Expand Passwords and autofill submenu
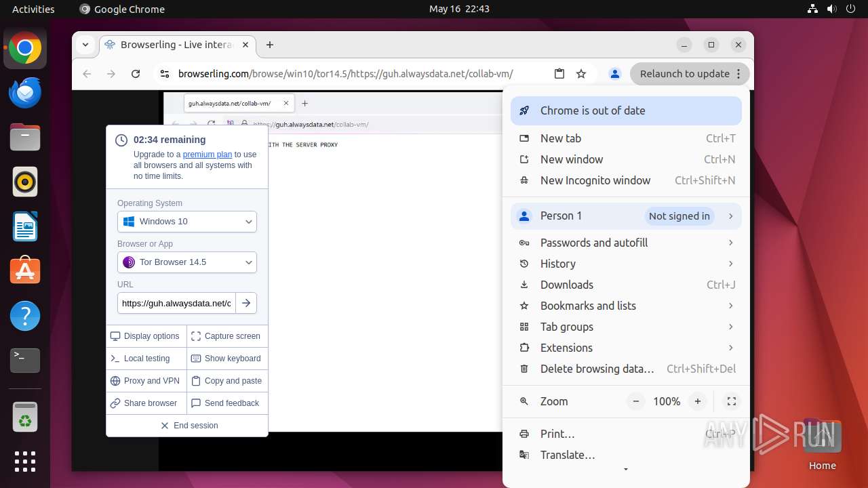This screenshot has height=488, width=868. tap(626, 243)
